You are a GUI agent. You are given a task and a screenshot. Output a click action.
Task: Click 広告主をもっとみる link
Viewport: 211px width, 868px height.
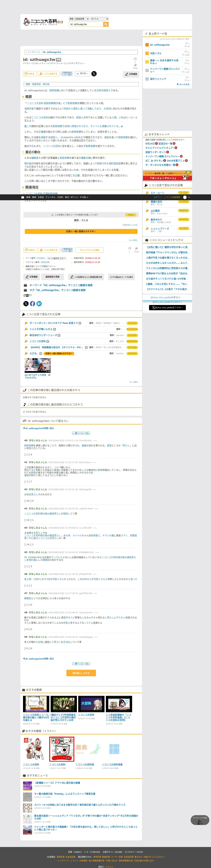tap(130, 225)
